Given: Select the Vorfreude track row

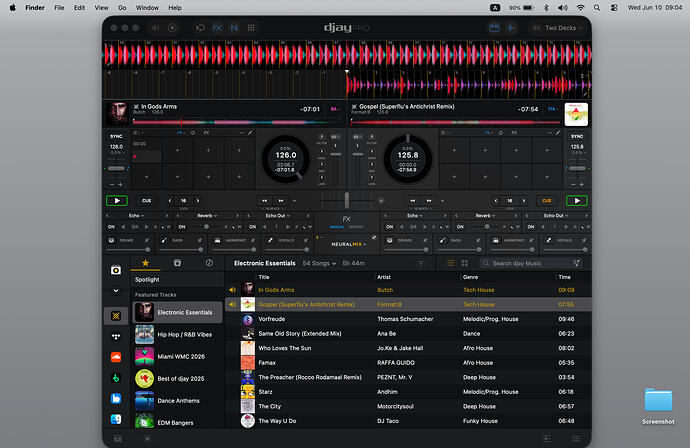Looking at the screenshot, I should (408, 319).
